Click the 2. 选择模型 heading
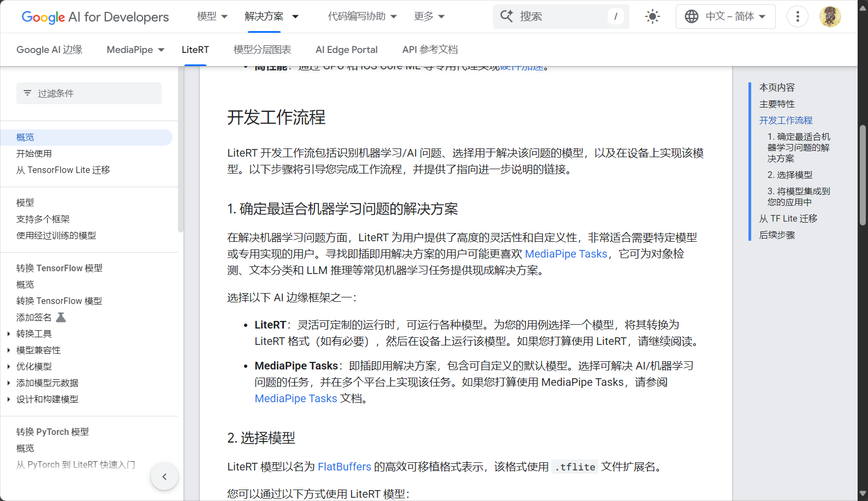 click(x=261, y=438)
